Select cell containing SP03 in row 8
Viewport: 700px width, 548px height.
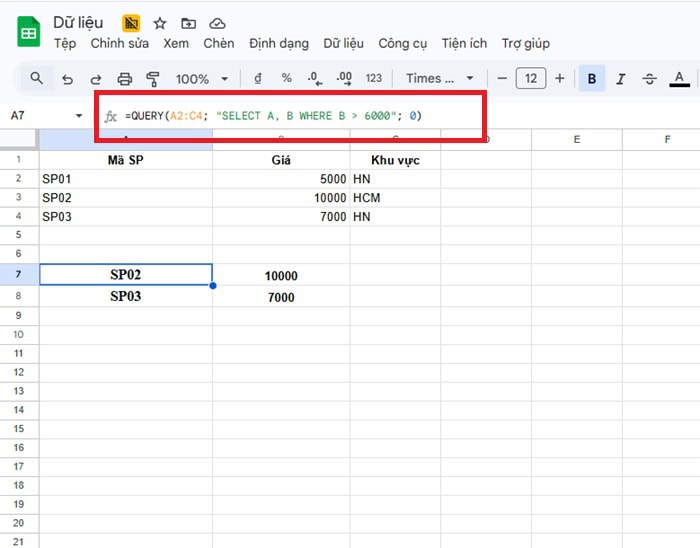click(x=126, y=296)
